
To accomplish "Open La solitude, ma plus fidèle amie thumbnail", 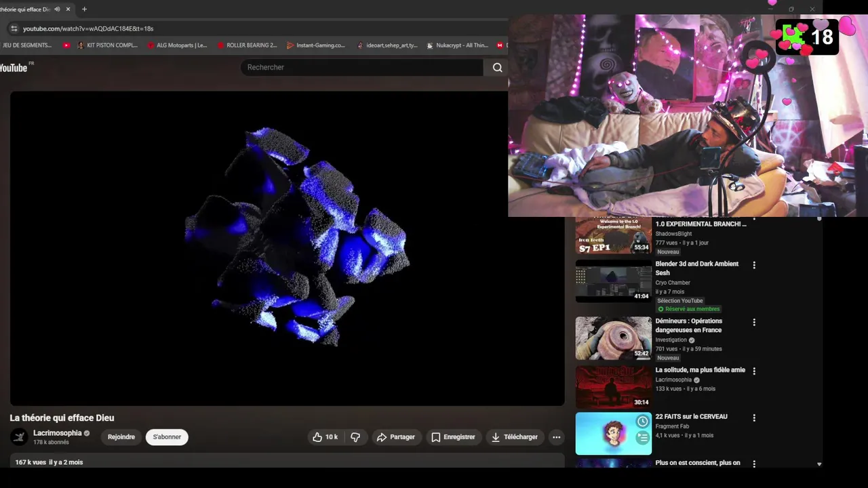I will coord(614,387).
